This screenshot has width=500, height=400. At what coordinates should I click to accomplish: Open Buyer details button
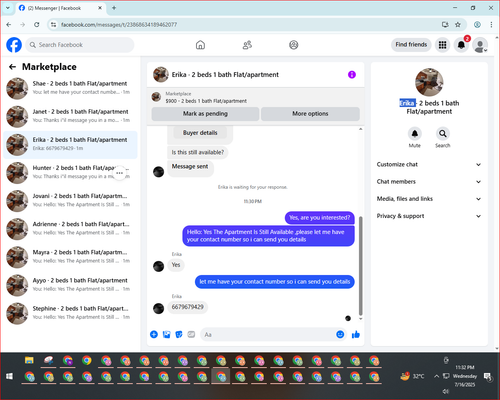point(200,133)
